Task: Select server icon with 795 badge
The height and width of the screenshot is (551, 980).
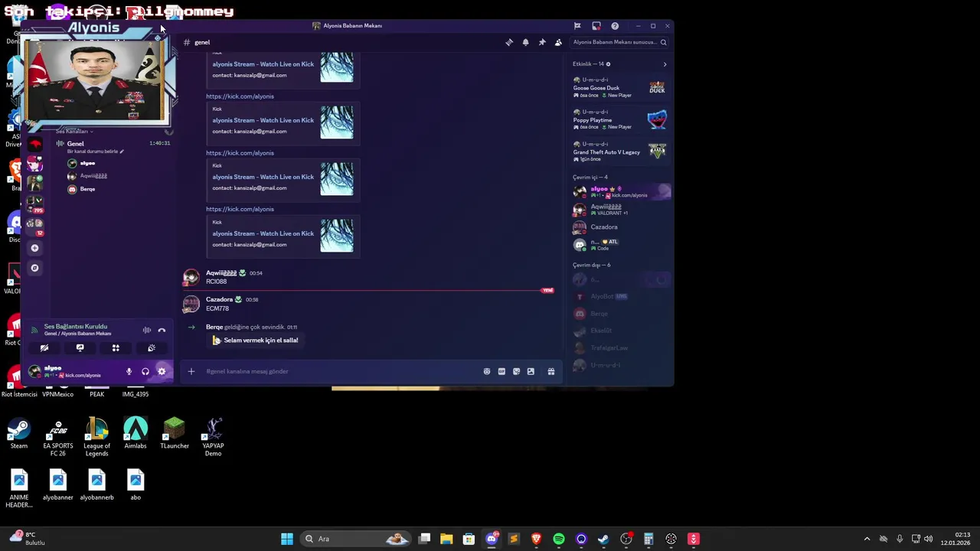Action: [x=34, y=204]
